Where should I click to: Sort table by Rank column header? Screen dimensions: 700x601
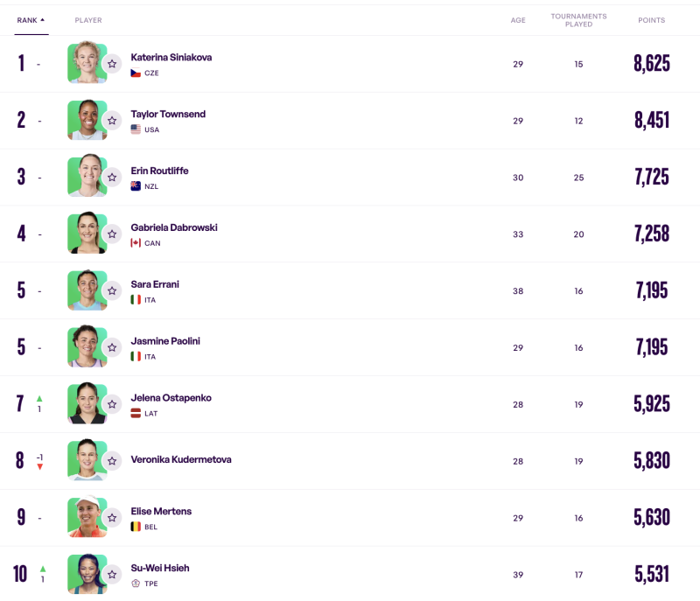pos(31,20)
